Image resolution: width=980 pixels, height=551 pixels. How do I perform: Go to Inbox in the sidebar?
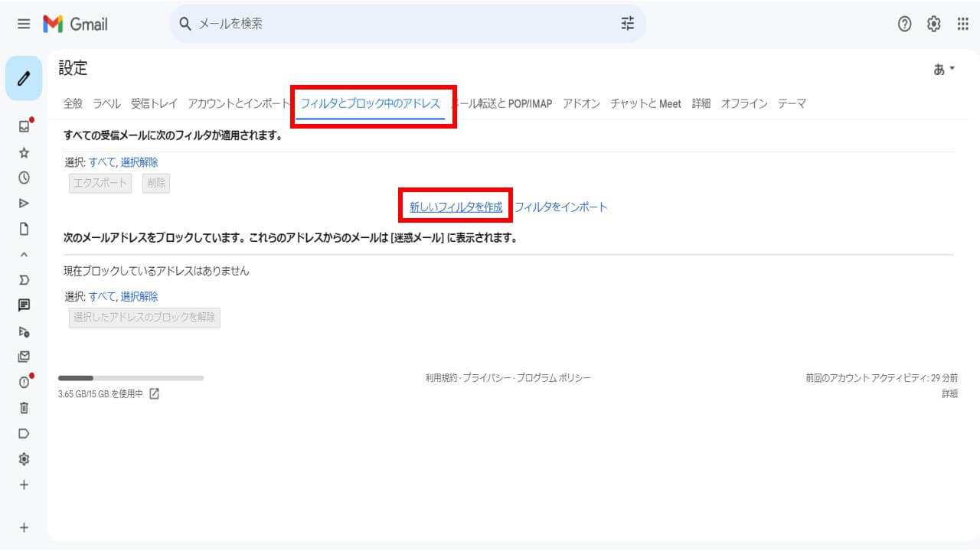24,126
